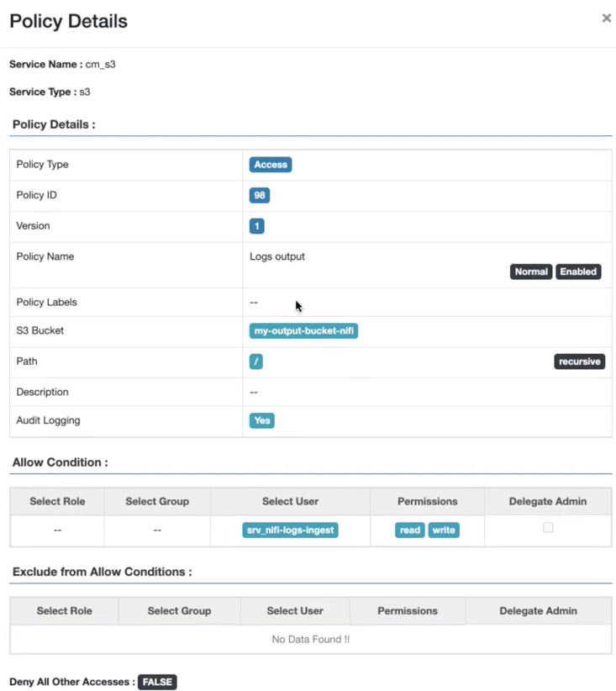Screen dimensions: 616x691
Task: Click the FALSE deny all accesses badge
Action: coord(157,683)
